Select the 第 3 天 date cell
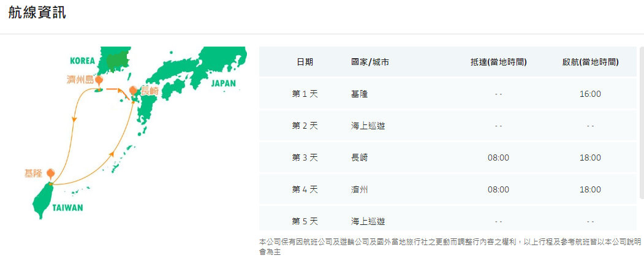Image resolution: width=644 pixels, height=258 pixels. pos(305,157)
